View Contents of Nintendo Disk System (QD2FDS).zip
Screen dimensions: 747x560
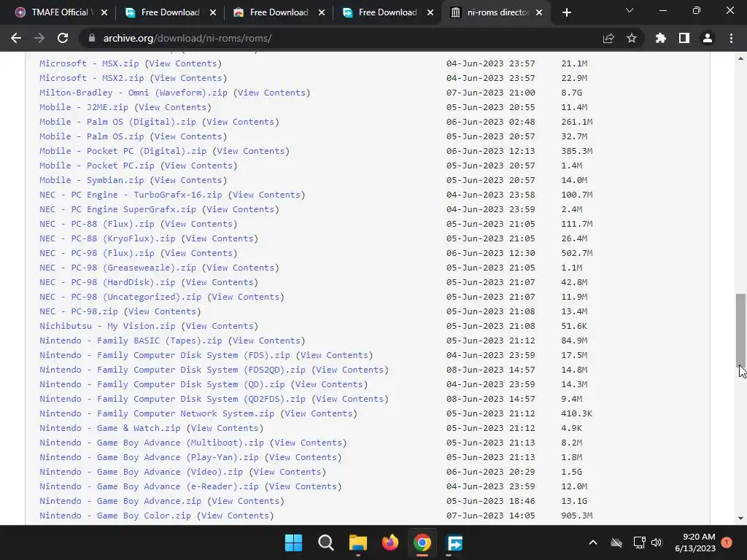click(350, 399)
